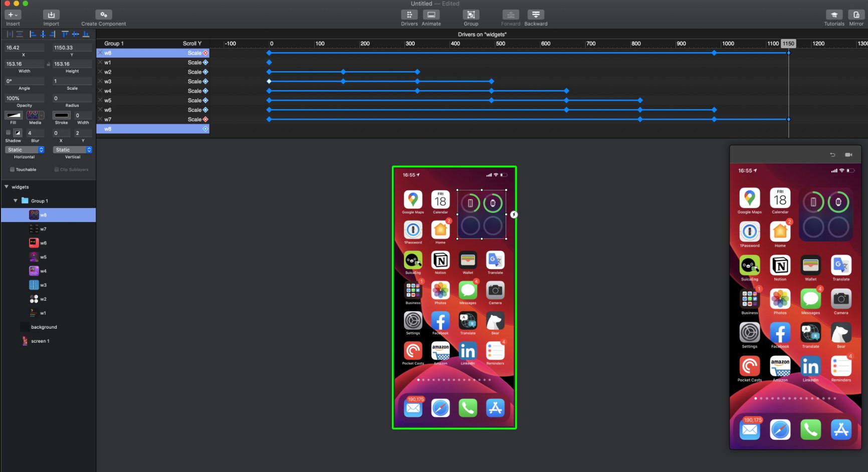Select the last keyframe on the w5 driver track
868x472 pixels.
(x=640, y=100)
